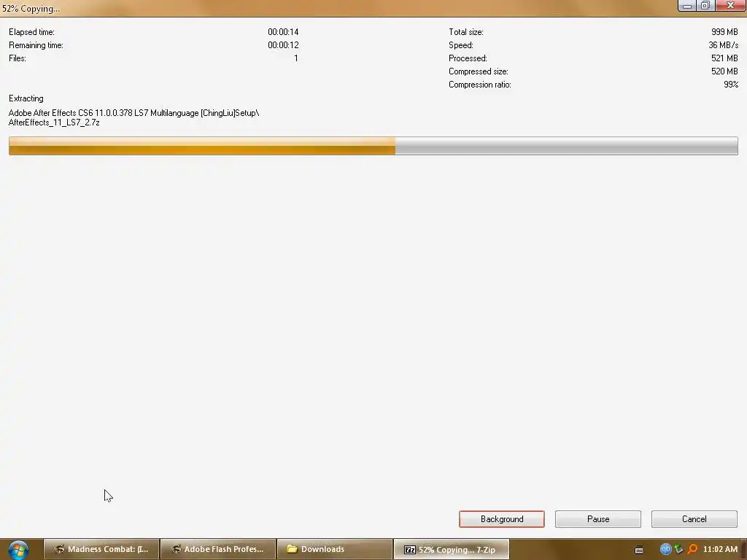Click the Total size label
The height and width of the screenshot is (560, 747).
466,32
